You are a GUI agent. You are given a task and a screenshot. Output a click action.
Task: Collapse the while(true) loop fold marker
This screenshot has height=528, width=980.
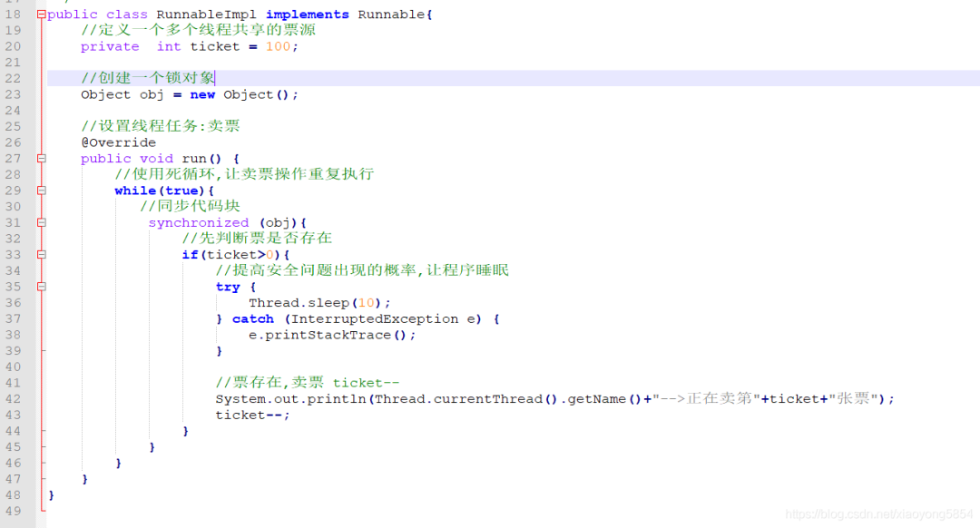pos(41,191)
